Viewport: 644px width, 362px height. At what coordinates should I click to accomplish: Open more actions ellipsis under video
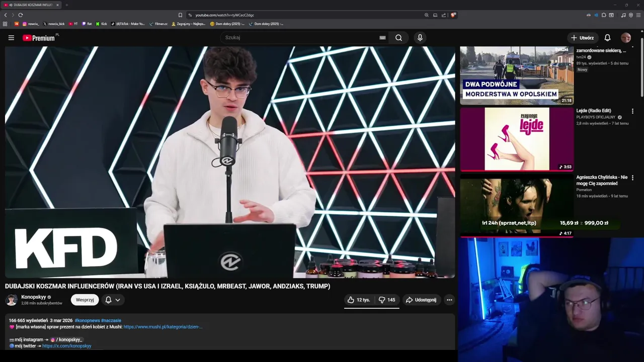[449, 300]
